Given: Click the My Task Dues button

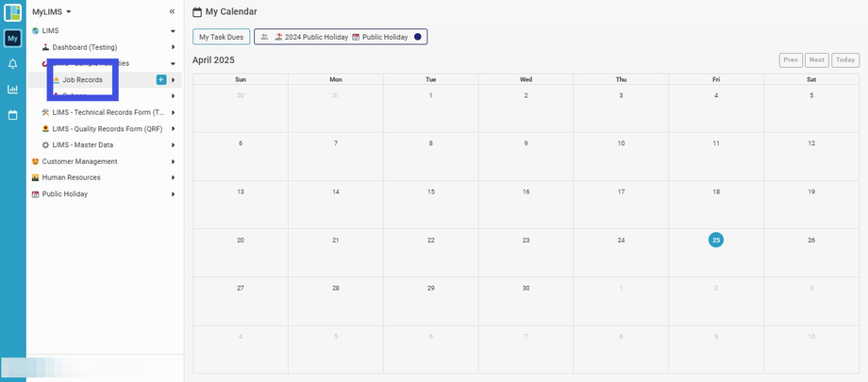Looking at the screenshot, I should tap(222, 37).
